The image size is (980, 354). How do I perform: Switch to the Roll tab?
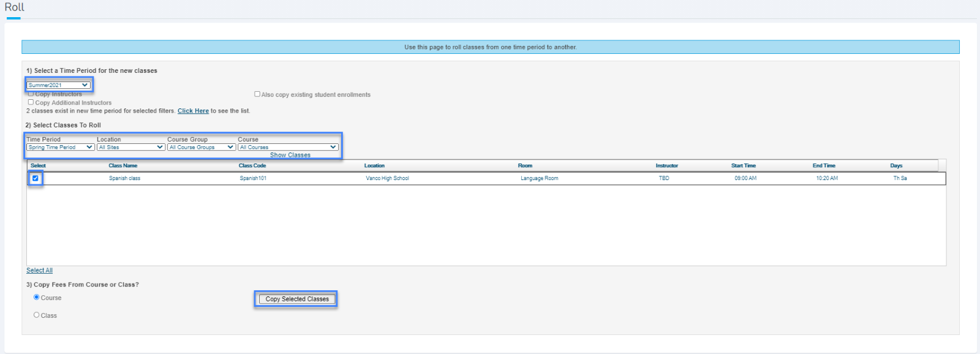pyautogui.click(x=14, y=7)
